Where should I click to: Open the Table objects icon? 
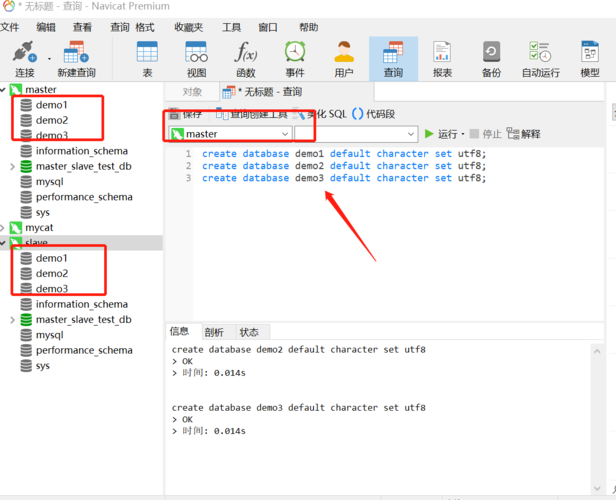(147, 59)
